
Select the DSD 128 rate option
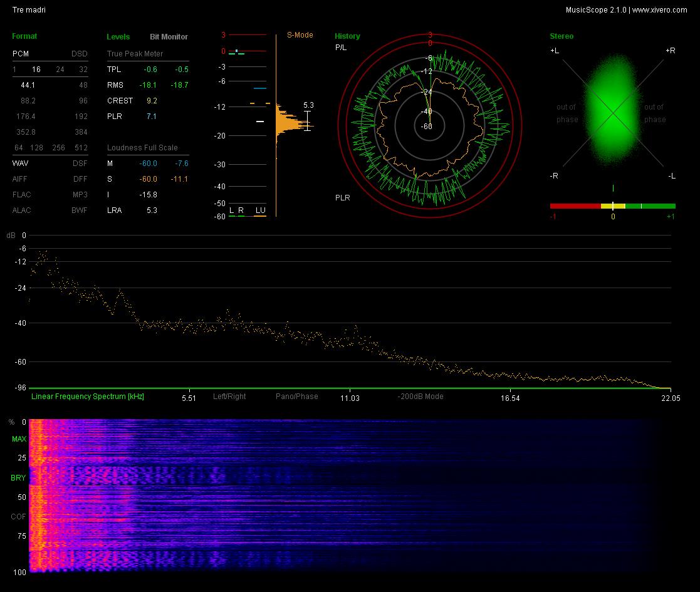[x=36, y=148]
